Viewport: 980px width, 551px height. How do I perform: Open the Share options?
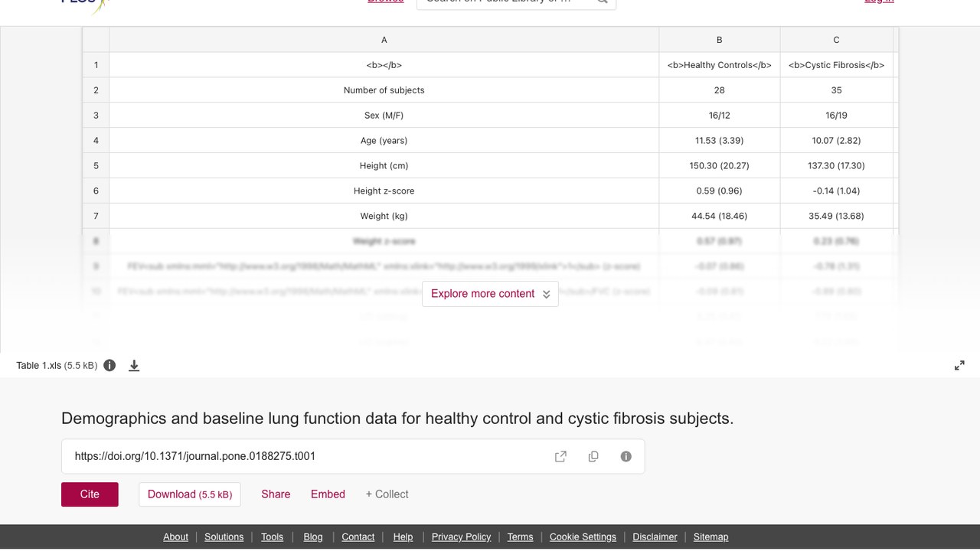(x=276, y=494)
